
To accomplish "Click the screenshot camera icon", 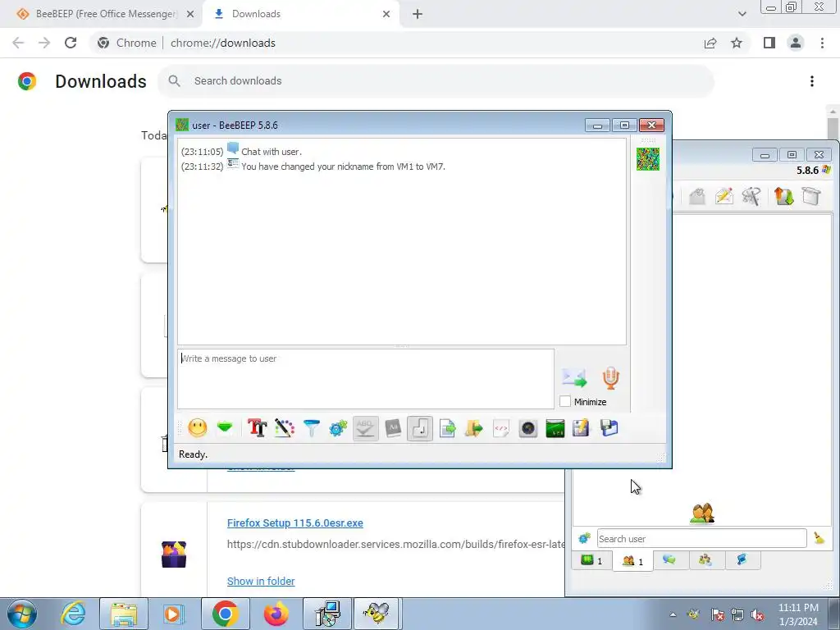I will [x=528, y=428].
